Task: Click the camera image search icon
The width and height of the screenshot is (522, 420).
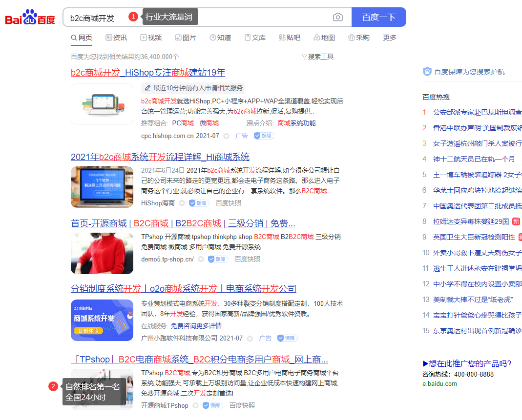Action: [x=338, y=18]
